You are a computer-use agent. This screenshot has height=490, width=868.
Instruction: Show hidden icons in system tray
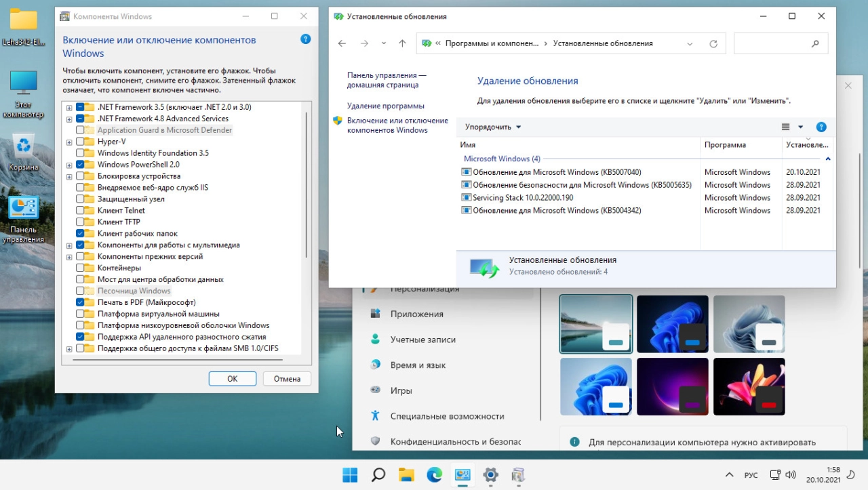[x=730, y=475]
